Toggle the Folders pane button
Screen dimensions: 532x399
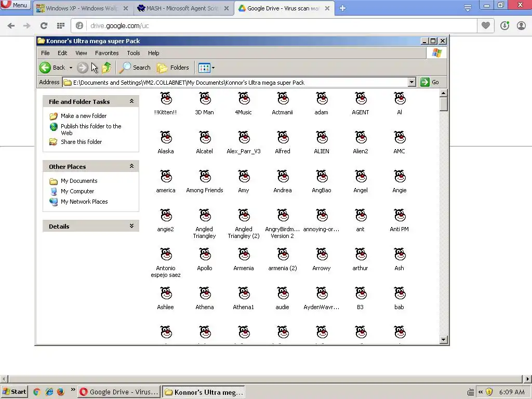(173, 68)
